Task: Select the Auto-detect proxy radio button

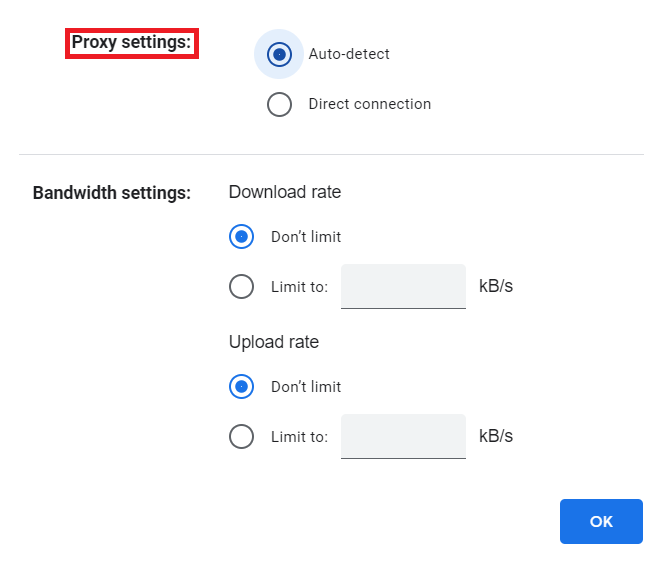Action: (279, 54)
